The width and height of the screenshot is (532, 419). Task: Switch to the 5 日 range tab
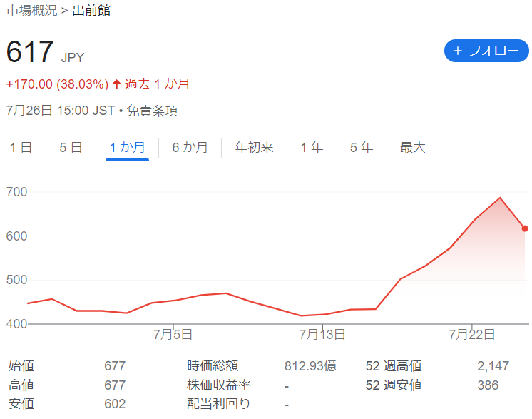(71, 147)
